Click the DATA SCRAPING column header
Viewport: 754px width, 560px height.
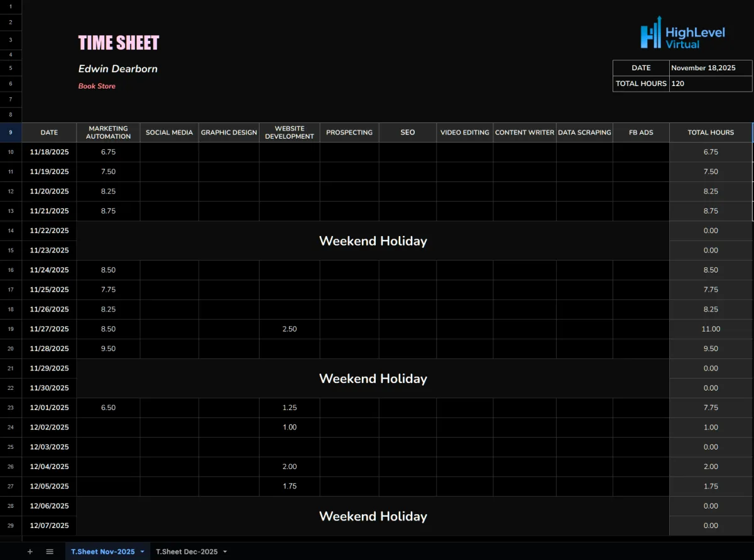(x=585, y=132)
